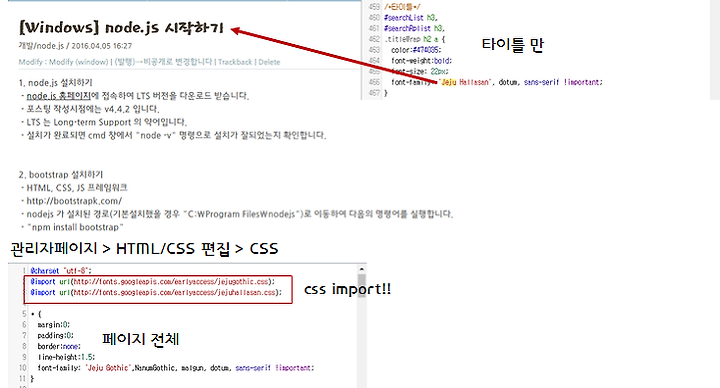Click the 'border:none;' code line
This screenshot has width=720, height=388.
pyautogui.click(x=59, y=347)
